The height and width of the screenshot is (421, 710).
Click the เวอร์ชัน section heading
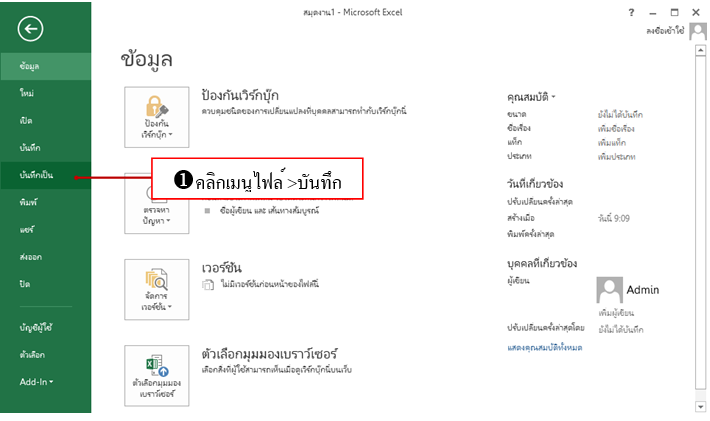[x=221, y=268]
